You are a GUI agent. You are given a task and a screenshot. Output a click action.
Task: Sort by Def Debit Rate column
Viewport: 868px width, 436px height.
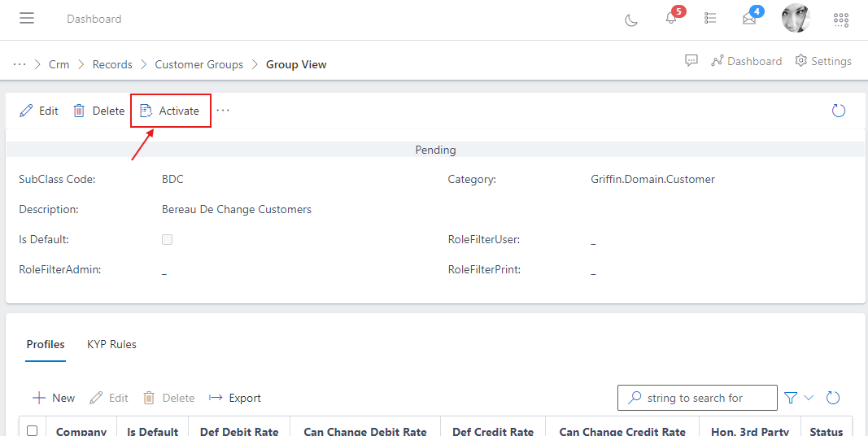click(x=239, y=432)
